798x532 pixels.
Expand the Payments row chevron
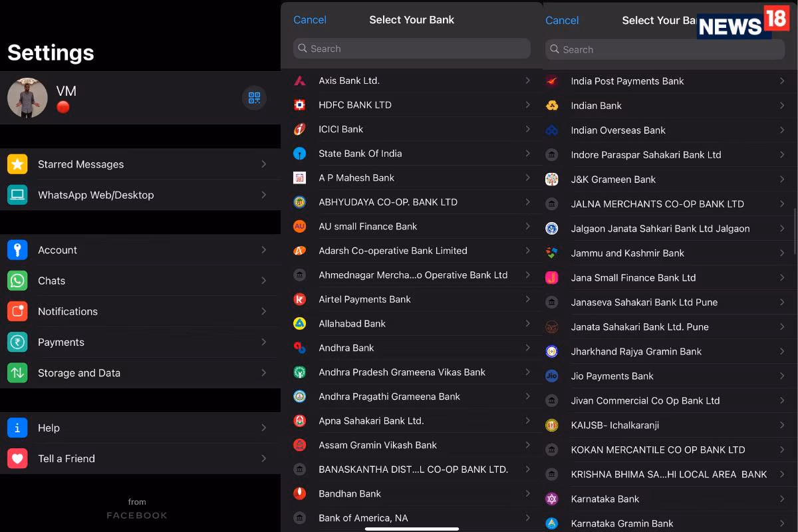264,342
